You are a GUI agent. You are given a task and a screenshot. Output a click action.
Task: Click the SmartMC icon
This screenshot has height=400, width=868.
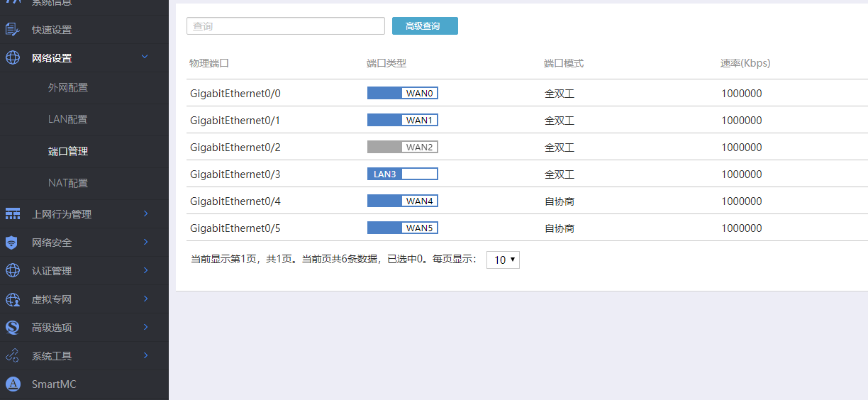(12, 384)
